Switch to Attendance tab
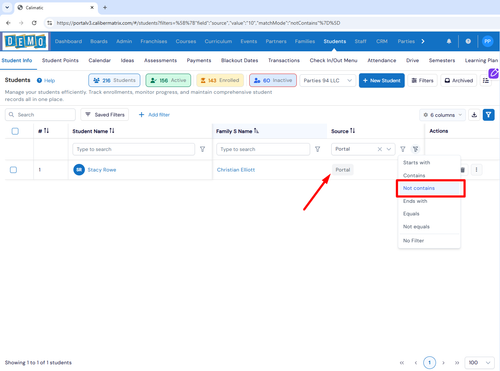The width and height of the screenshot is (500, 371). 382,60
